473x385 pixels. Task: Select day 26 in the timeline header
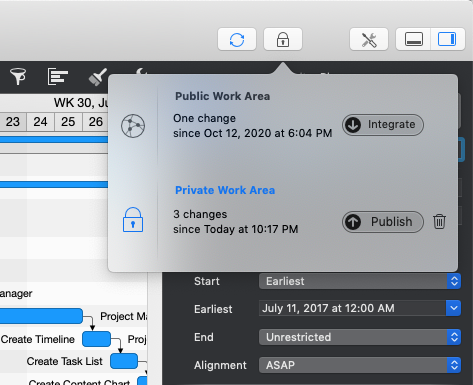(x=95, y=122)
